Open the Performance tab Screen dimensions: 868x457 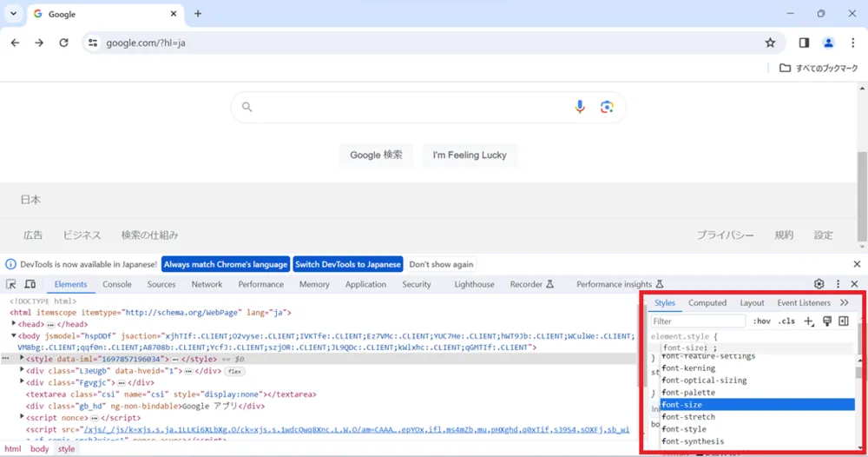coord(260,284)
